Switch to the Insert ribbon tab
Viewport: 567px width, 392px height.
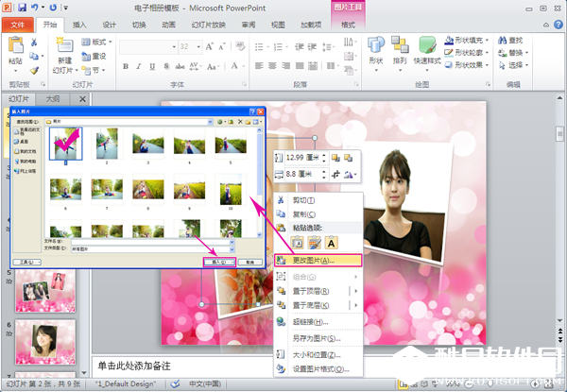click(80, 25)
